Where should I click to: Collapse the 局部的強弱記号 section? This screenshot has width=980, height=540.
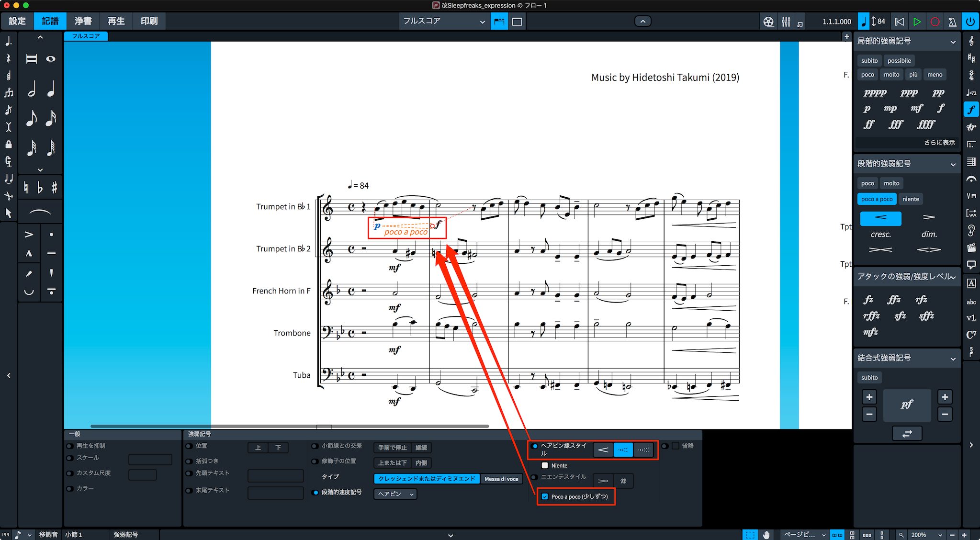coord(953,42)
